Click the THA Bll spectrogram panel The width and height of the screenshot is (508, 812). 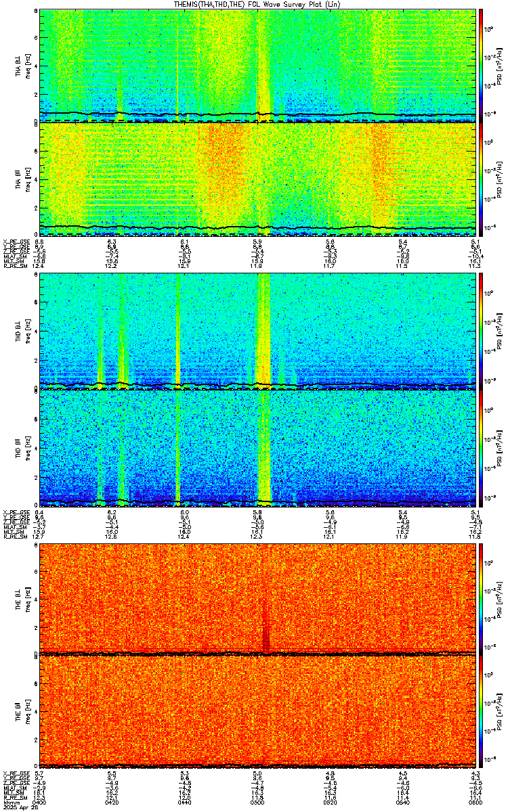click(x=257, y=179)
